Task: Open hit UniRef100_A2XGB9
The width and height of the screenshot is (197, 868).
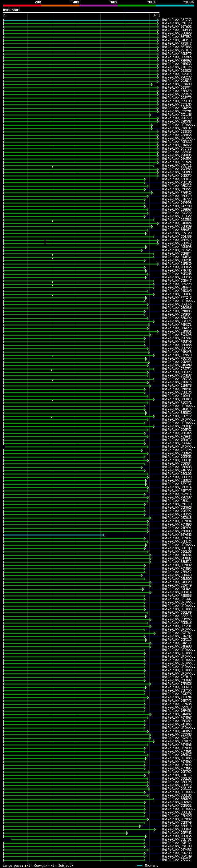Action: point(177,84)
